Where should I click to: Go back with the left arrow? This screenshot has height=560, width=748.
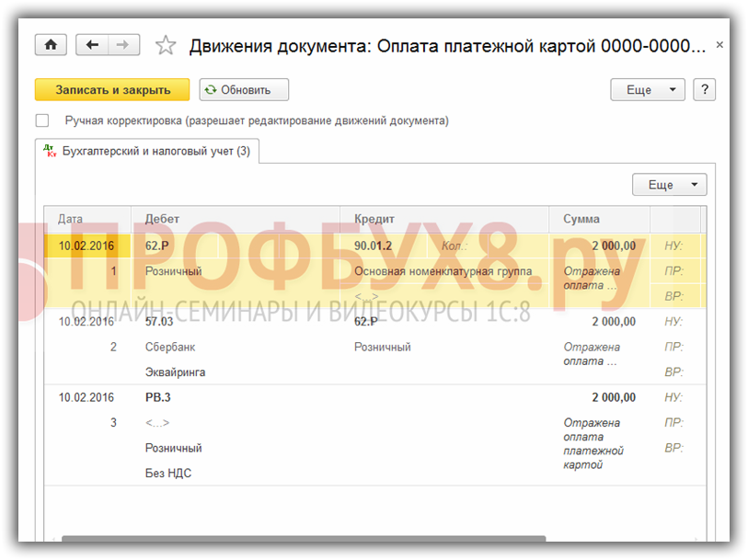tap(92, 45)
